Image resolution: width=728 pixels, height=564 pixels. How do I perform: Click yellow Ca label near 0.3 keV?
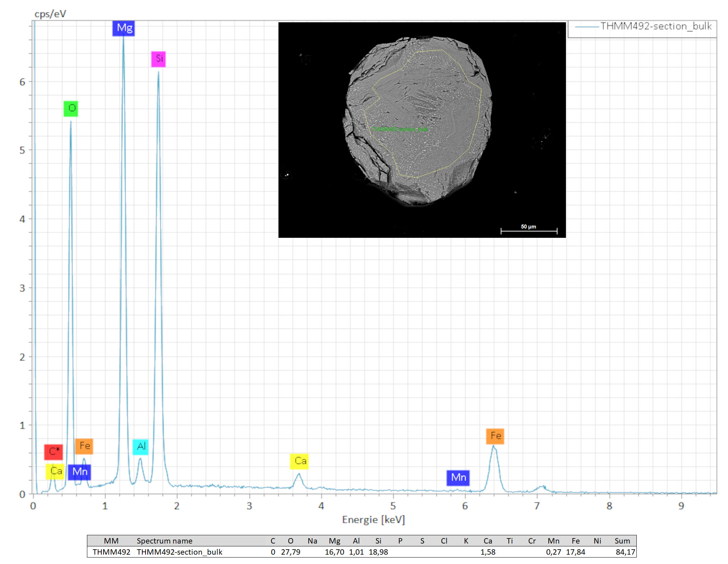tap(55, 471)
